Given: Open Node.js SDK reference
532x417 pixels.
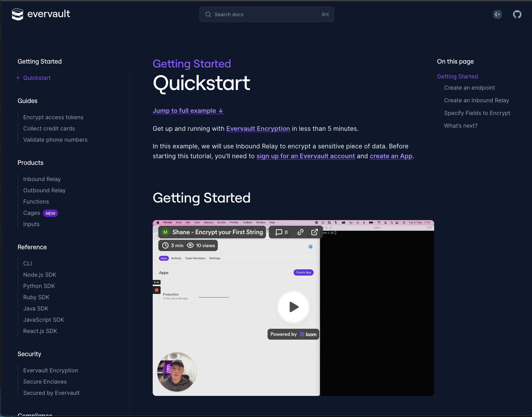Looking at the screenshot, I should click(x=40, y=275).
